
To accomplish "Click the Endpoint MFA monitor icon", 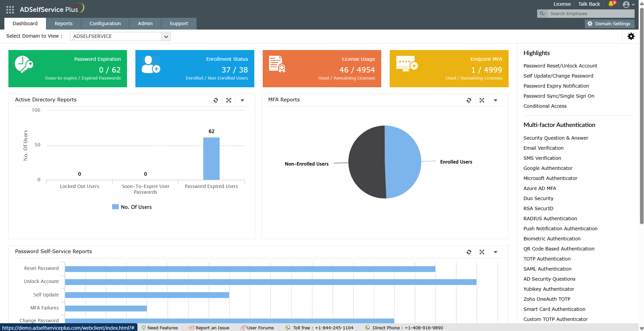I will pos(407,64).
